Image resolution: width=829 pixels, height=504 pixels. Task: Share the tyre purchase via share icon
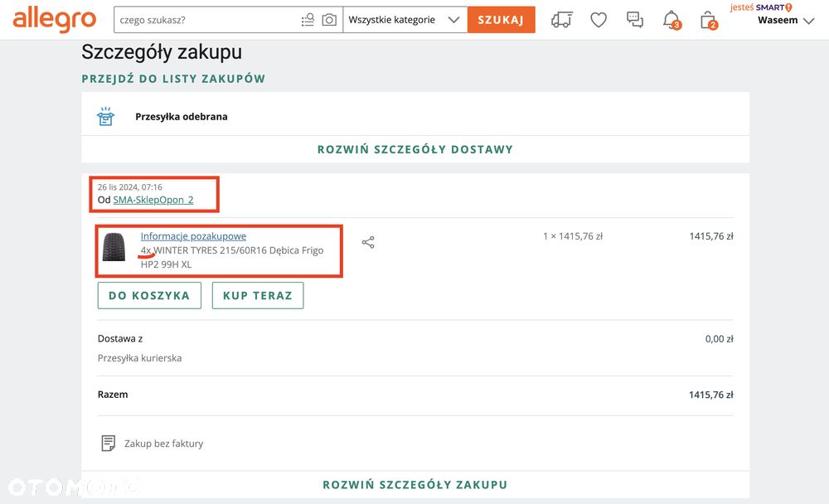(368, 242)
